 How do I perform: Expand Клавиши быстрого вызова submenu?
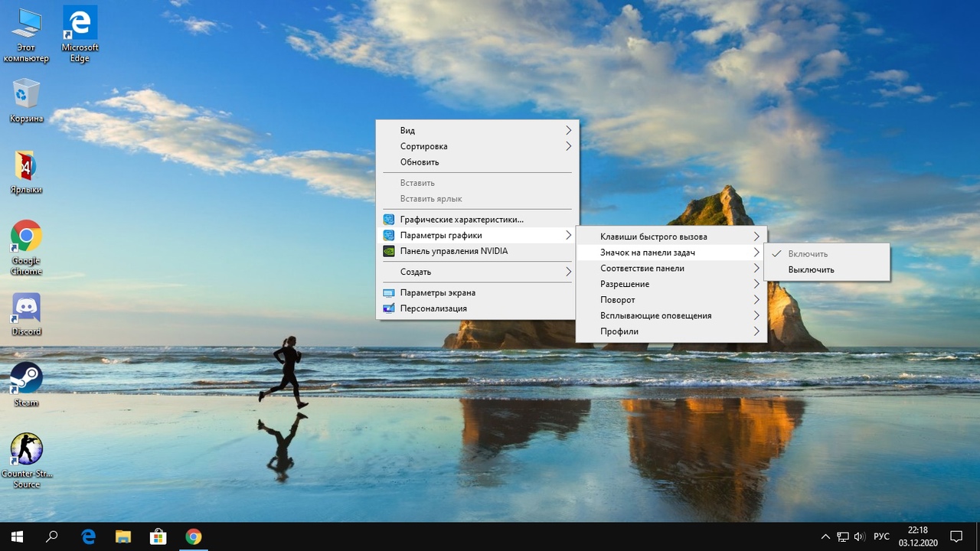(671, 236)
